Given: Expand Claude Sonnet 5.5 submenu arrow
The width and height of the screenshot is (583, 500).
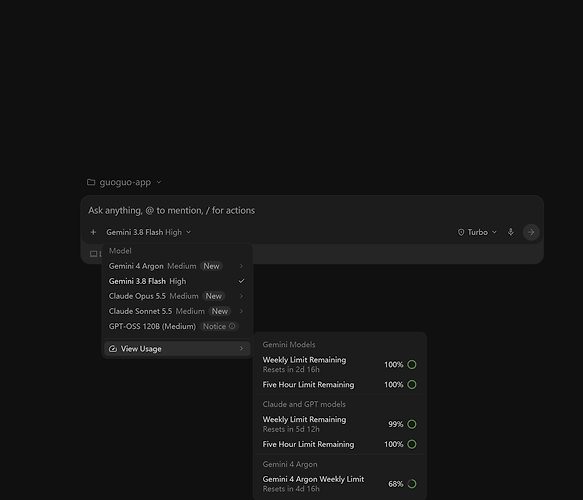Looking at the screenshot, I should [241, 311].
